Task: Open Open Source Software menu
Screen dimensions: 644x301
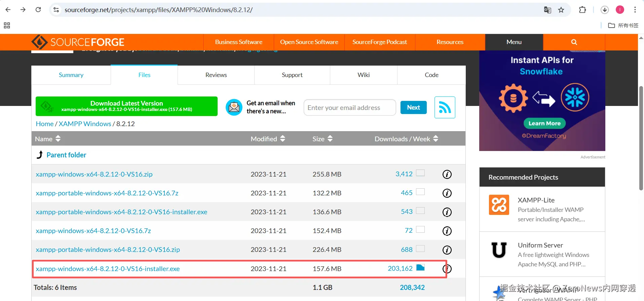Action: coord(309,42)
